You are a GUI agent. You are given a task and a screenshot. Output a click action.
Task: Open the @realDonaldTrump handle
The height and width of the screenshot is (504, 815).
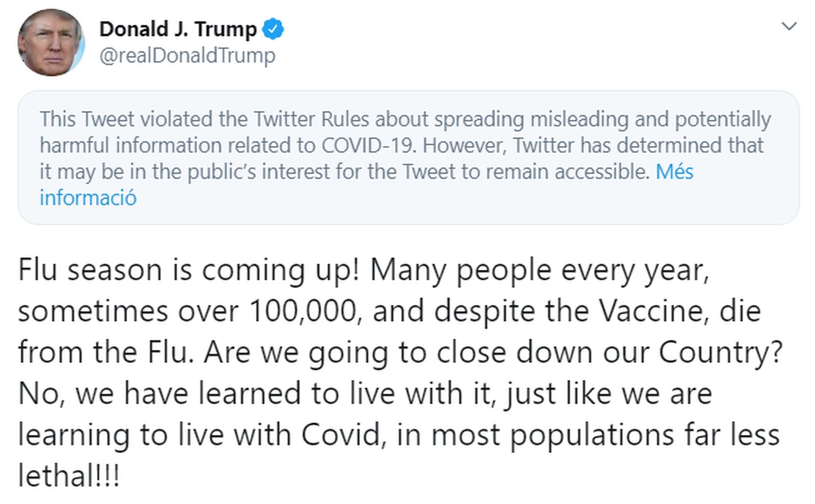(x=187, y=55)
